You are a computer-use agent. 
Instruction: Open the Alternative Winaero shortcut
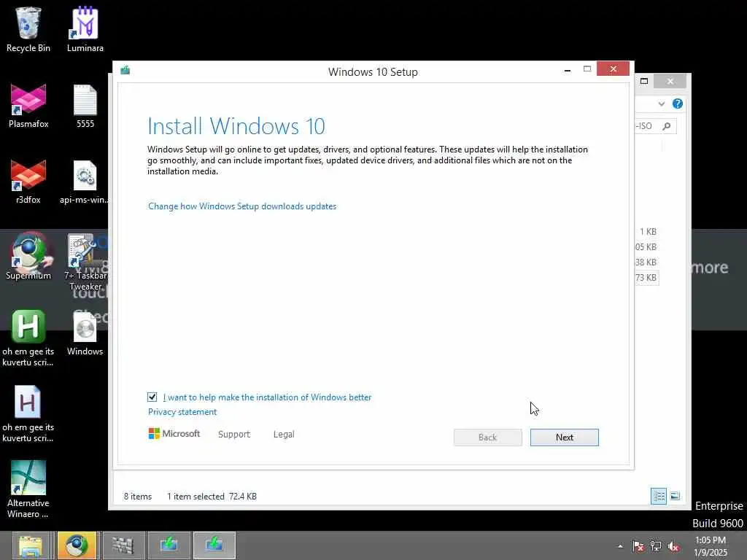(x=28, y=489)
